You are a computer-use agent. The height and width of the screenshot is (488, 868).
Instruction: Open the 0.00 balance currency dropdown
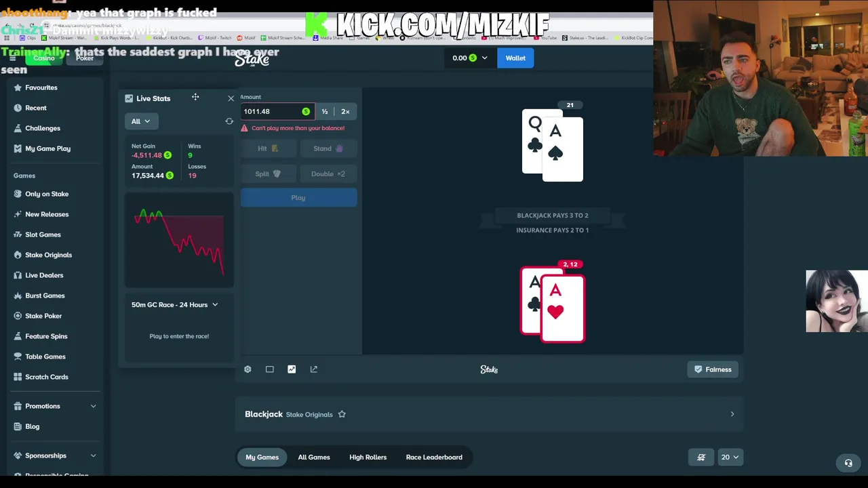pyautogui.click(x=470, y=58)
